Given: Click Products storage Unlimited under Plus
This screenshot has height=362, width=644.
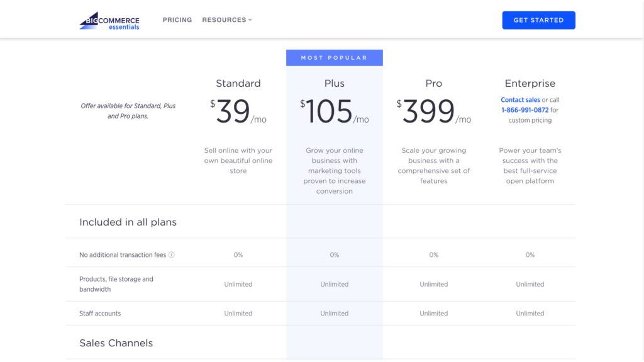Looking at the screenshot, I should point(335,284).
